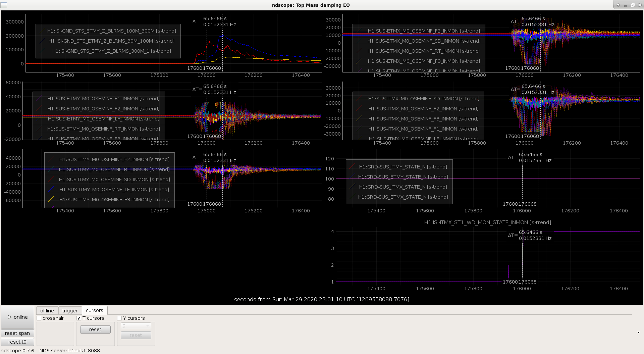Click red line sample for SUS-ETMX F2_INMON
This screenshot has height=354, width=644.
359,31
